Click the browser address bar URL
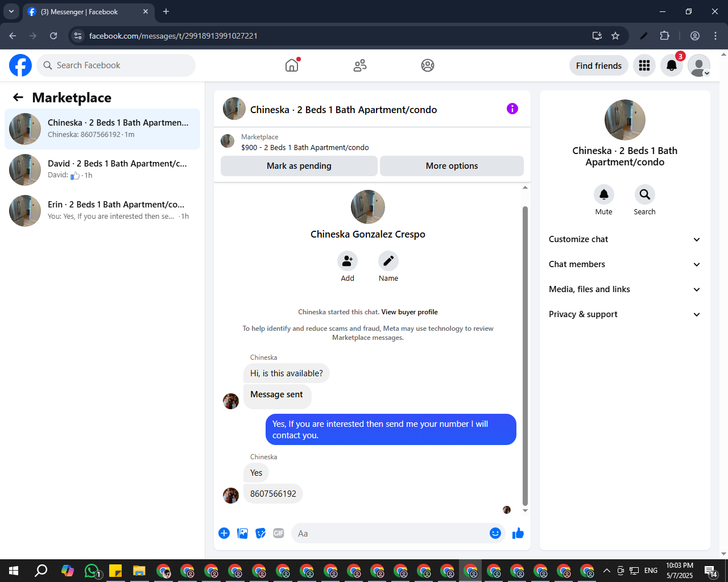 tap(173, 36)
